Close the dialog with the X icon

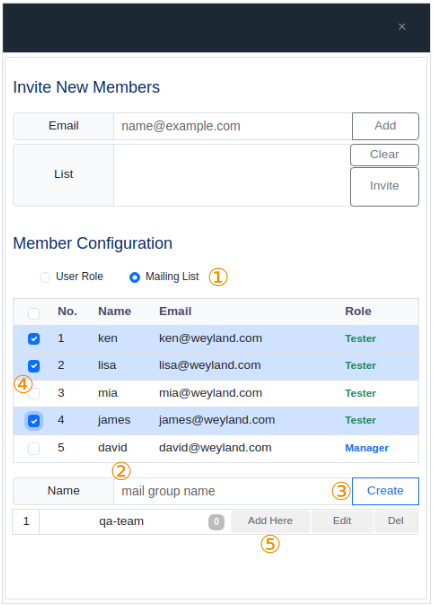[402, 27]
